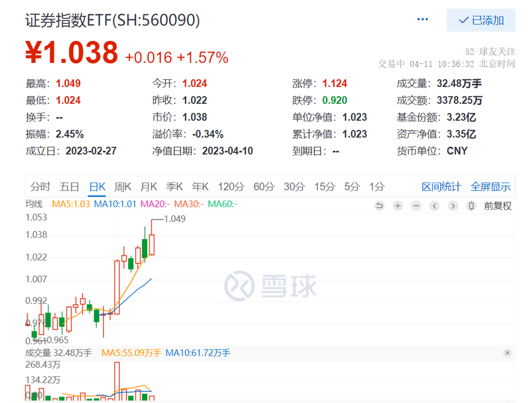Click the 已添加 watchlist button
Viewport: 532px width, 403px height.
481,20
